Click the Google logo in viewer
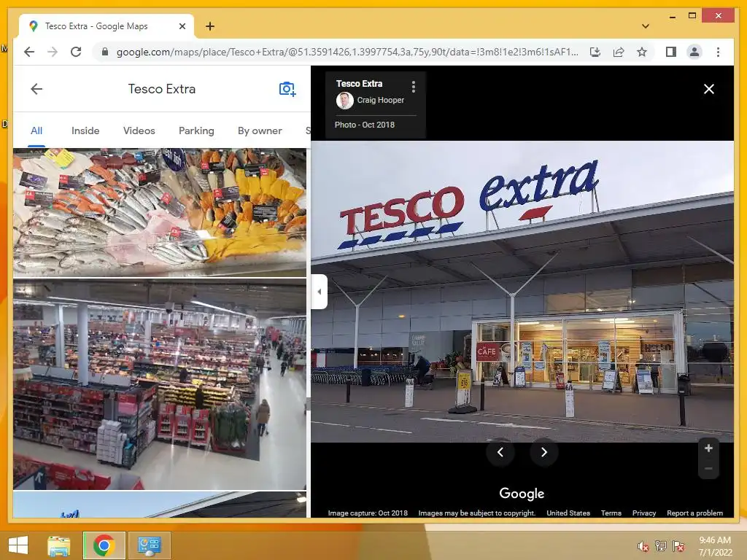 [522, 494]
